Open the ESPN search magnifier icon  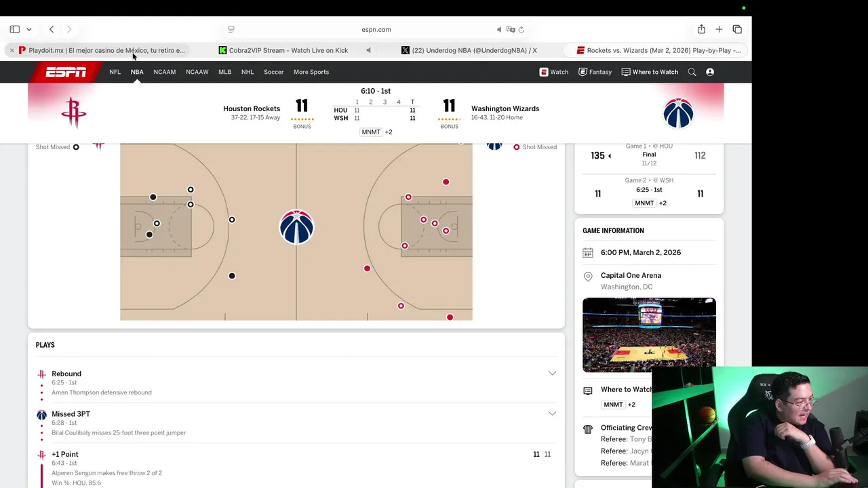[x=692, y=72]
